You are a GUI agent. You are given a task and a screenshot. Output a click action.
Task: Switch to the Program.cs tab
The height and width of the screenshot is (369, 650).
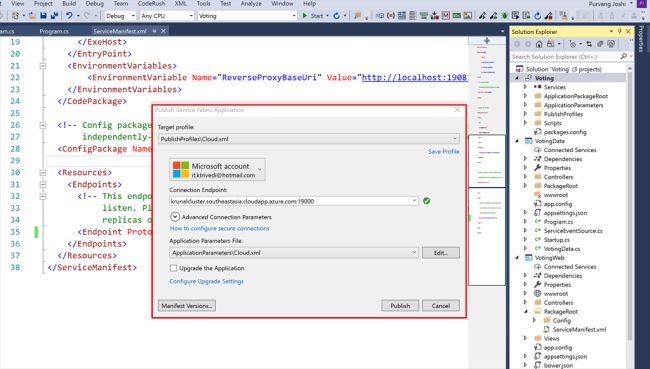54,31
